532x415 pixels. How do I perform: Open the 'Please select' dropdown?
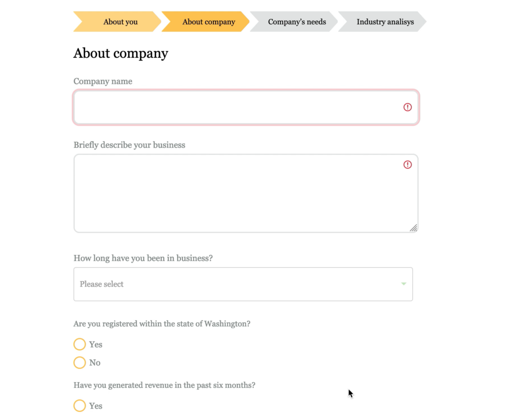tap(243, 284)
